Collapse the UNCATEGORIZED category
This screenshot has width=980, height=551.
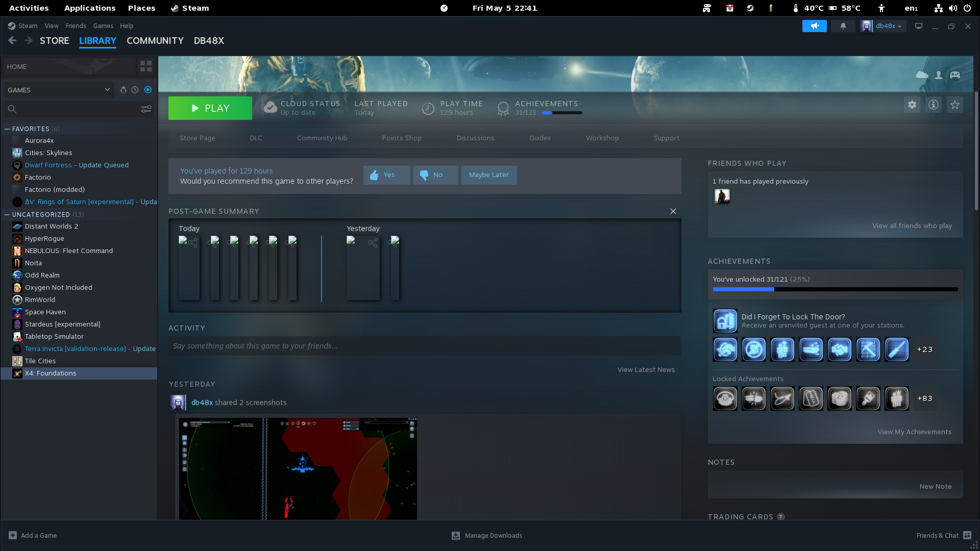tap(7, 215)
